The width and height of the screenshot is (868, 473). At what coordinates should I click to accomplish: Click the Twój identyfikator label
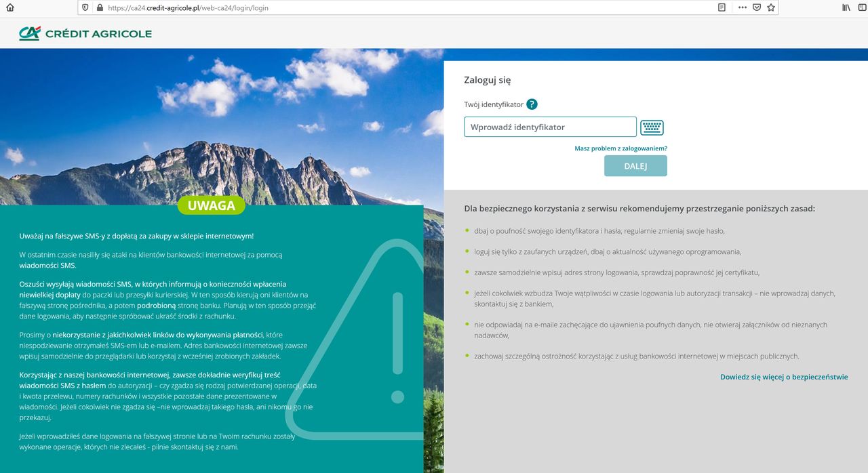pyautogui.click(x=494, y=104)
